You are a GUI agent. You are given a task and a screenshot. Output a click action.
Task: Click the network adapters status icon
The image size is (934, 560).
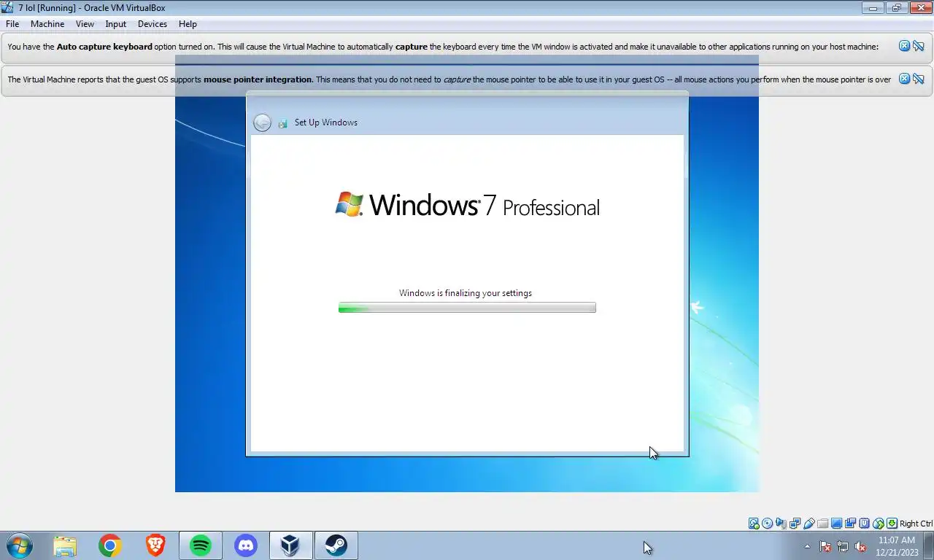(x=795, y=524)
